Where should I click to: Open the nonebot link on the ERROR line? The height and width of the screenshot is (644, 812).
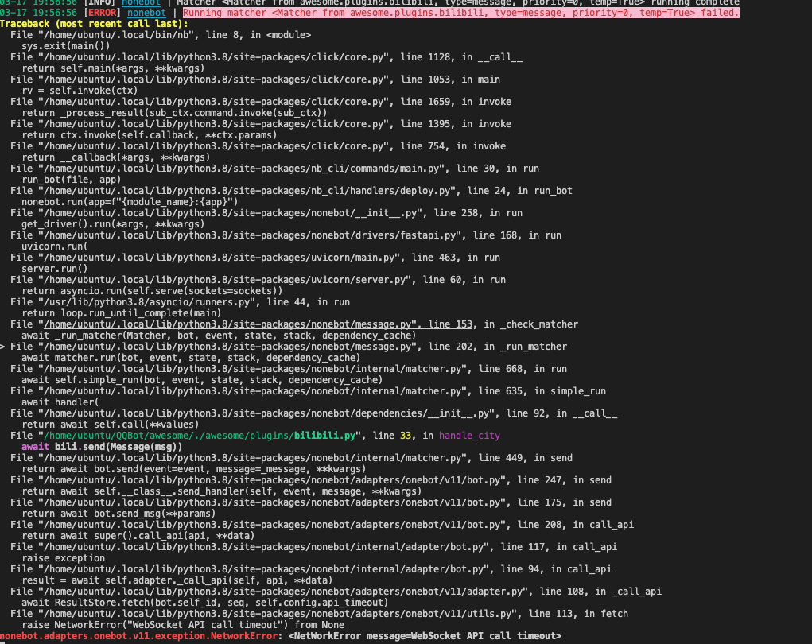click(x=146, y=12)
